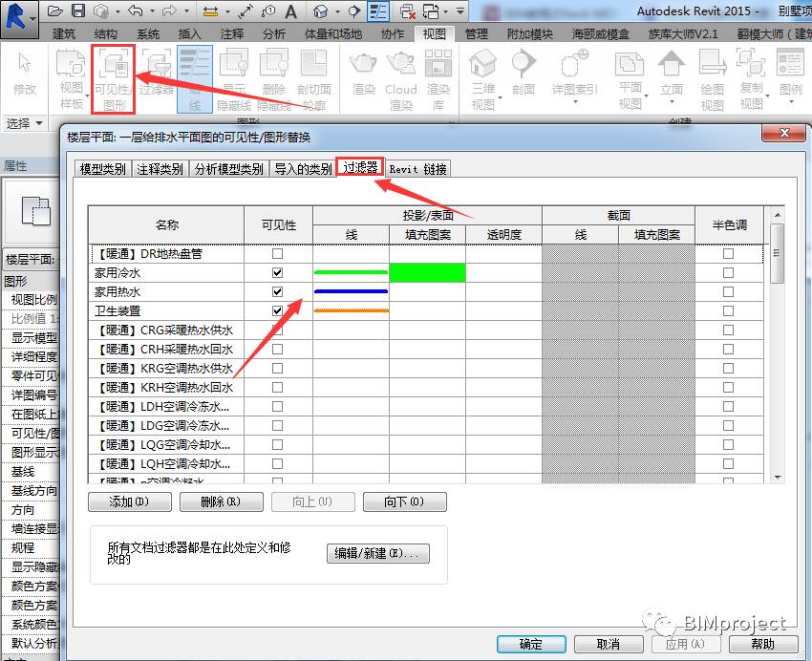The image size is (812, 661).
Task: Click the 删除(R) button
Action: (x=221, y=501)
